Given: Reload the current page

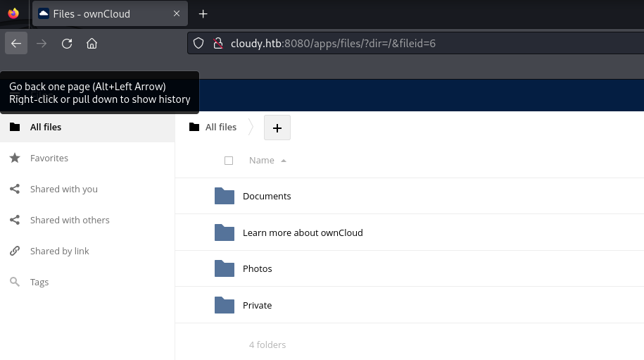Looking at the screenshot, I should click(x=67, y=44).
